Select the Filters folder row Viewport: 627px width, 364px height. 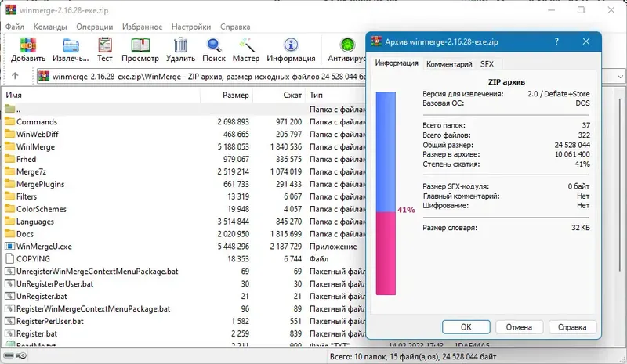click(x=184, y=196)
